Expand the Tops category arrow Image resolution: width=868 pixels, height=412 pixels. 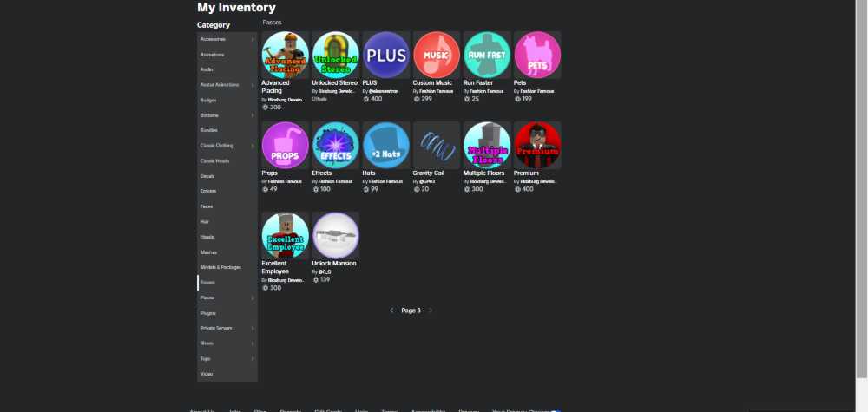pos(253,358)
